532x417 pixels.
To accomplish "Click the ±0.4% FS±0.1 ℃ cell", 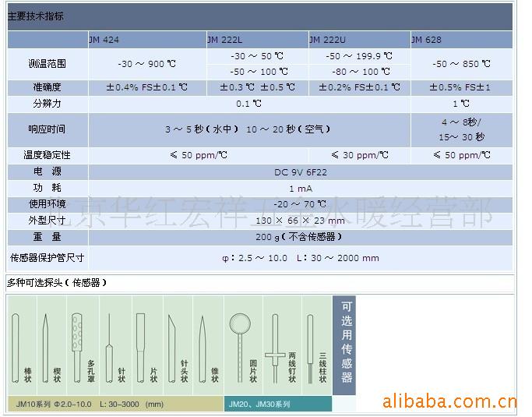I will tap(147, 87).
